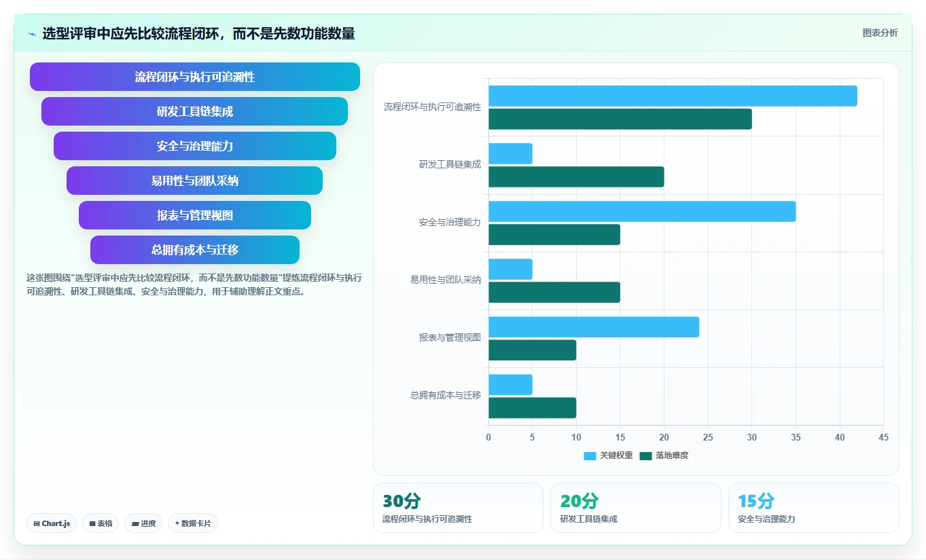The image size is (926, 560).
Task: Select the 安全与治理能力 funnel bar
Action: (195, 146)
